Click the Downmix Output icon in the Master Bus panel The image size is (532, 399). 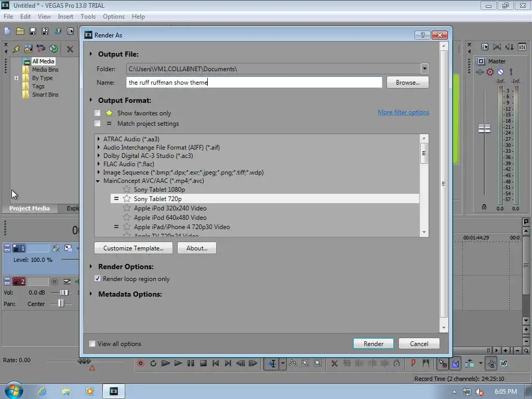coord(497,47)
